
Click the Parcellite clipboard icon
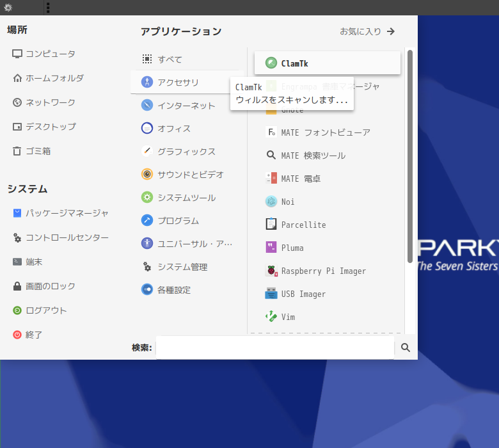271,224
